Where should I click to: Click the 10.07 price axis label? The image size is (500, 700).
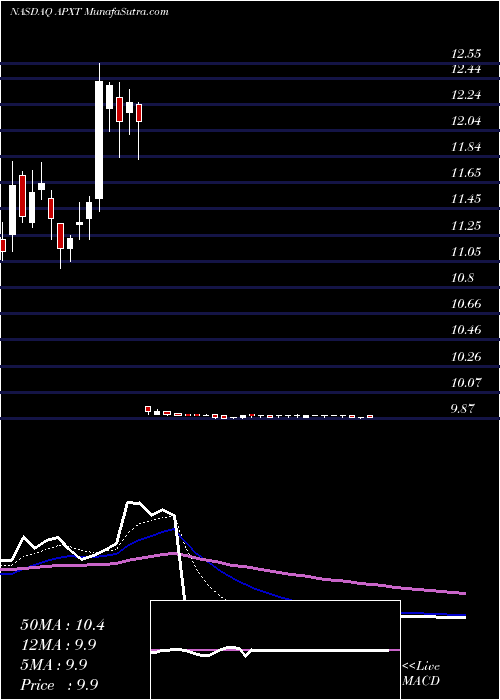(466, 383)
